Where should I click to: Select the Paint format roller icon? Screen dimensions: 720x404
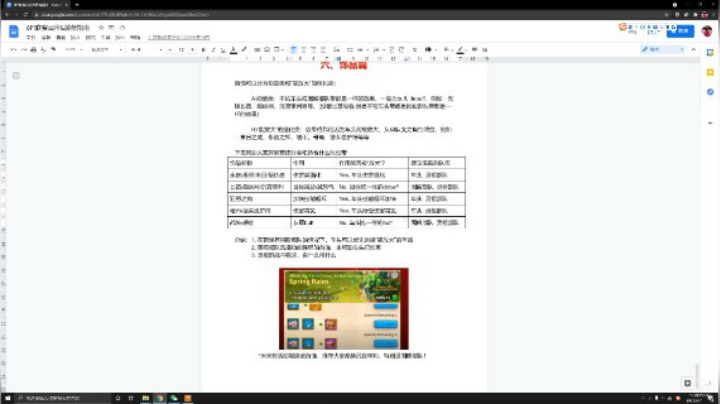[53, 50]
